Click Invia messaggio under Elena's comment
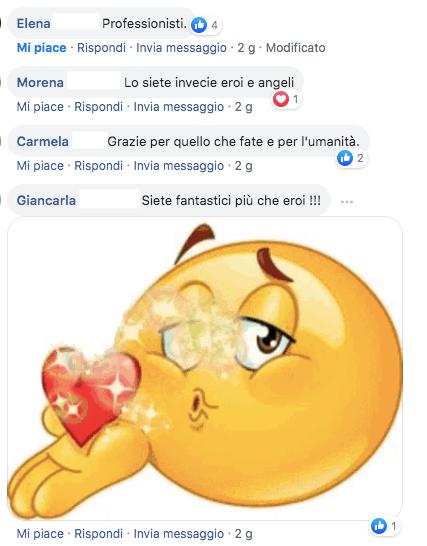 (181, 48)
